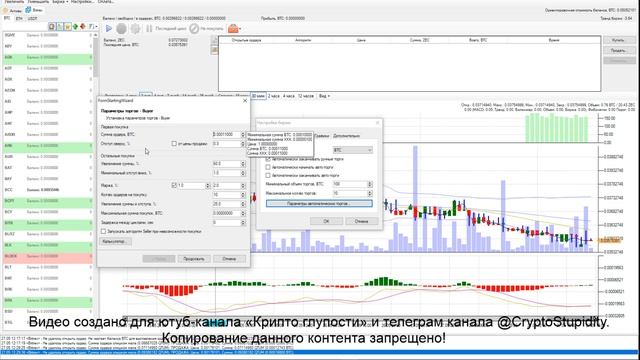Click Максимальная сумма покупок input field
Image resolution: width=640 pixels, height=360 pixels.
(227, 213)
